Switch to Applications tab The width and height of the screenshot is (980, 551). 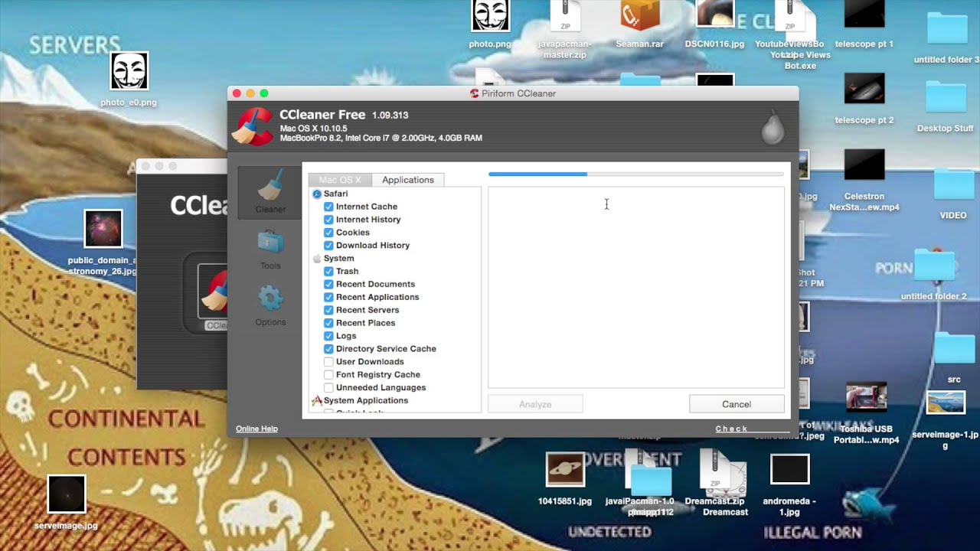tap(408, 180)
